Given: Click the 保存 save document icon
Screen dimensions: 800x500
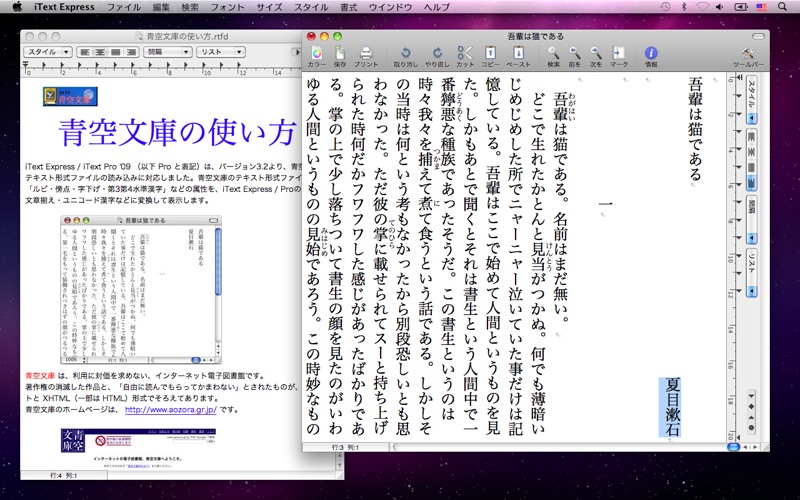Looking at the screenshot, I should [x=339, y=53].
